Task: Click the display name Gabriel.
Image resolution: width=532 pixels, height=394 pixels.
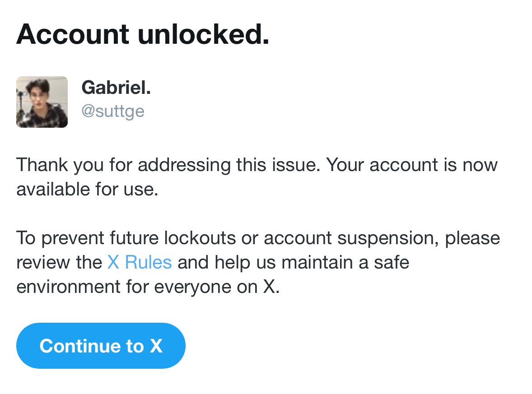Action: tap(116, 88)
